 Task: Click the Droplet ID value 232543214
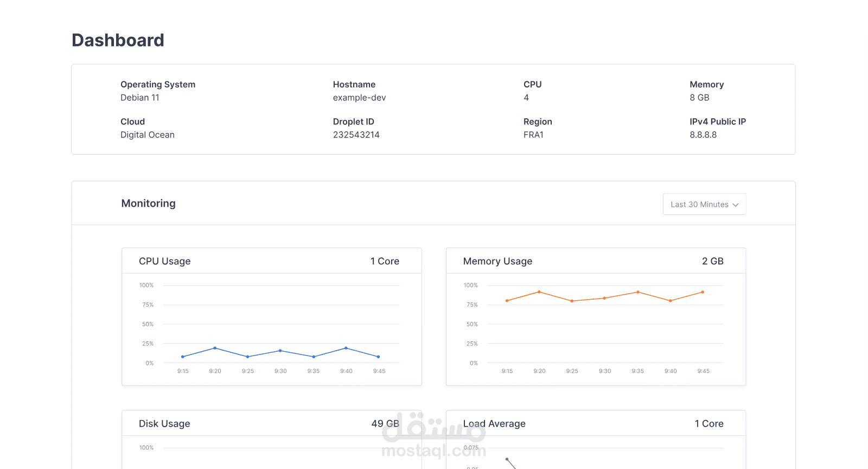356,135
